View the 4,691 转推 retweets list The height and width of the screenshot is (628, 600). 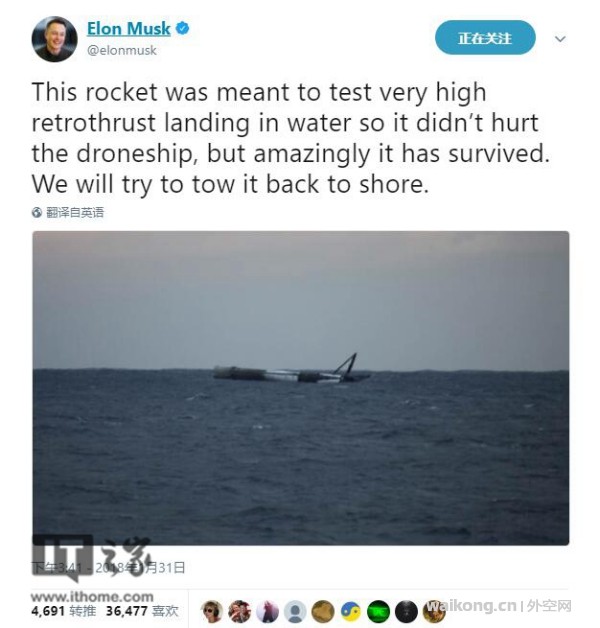click(x=63, y=611)
